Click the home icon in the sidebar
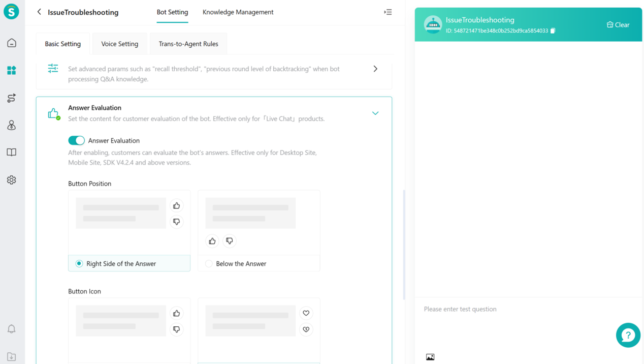Viewport: 644px width, 364px height. tap(11, 43)
